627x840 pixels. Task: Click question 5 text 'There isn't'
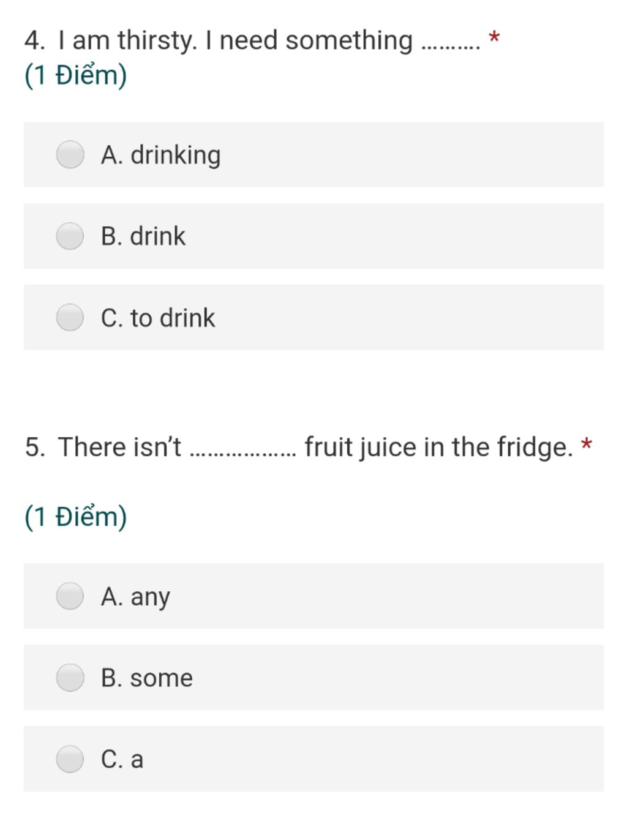[120, 447]
